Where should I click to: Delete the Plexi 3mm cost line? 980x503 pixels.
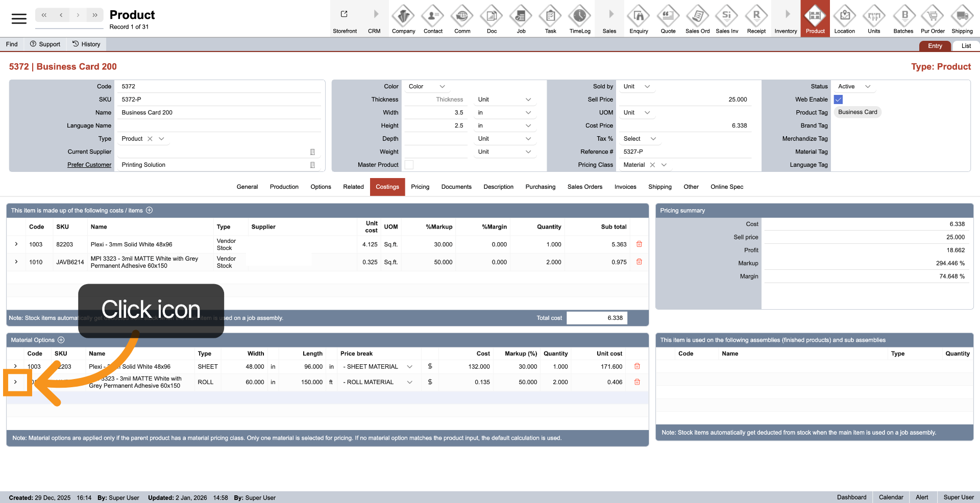point(639,244)
